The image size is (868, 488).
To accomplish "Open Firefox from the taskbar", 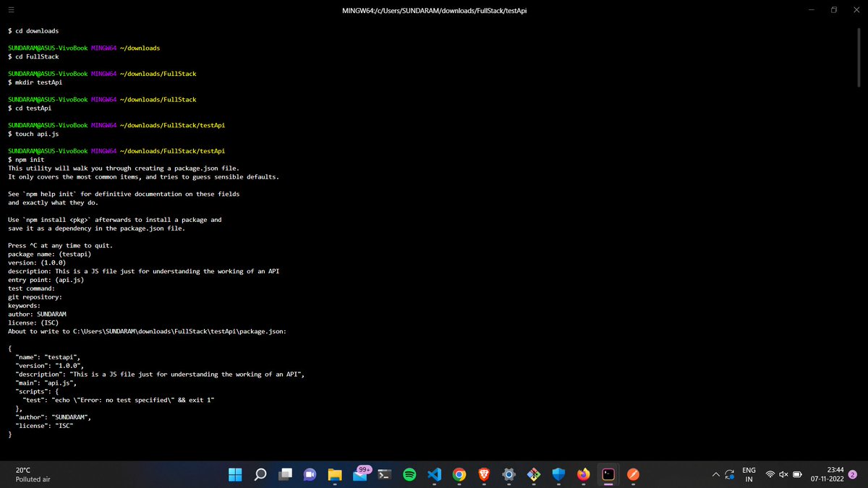I will 583,474.
